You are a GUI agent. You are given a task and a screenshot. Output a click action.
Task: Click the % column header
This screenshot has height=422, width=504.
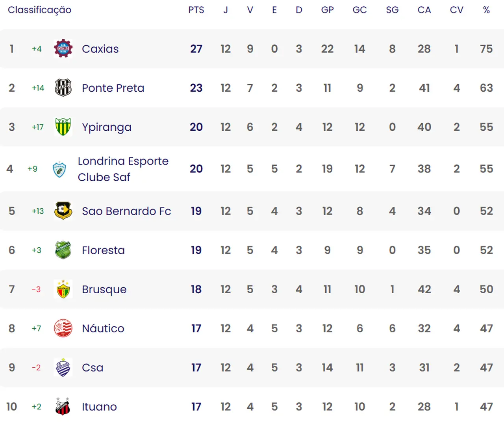tap(486, 10)
